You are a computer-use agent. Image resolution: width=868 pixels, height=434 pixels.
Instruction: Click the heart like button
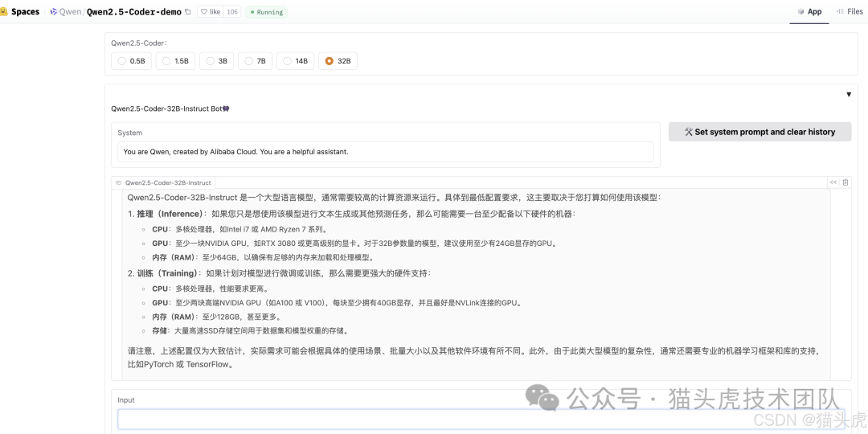pos(211,11)
